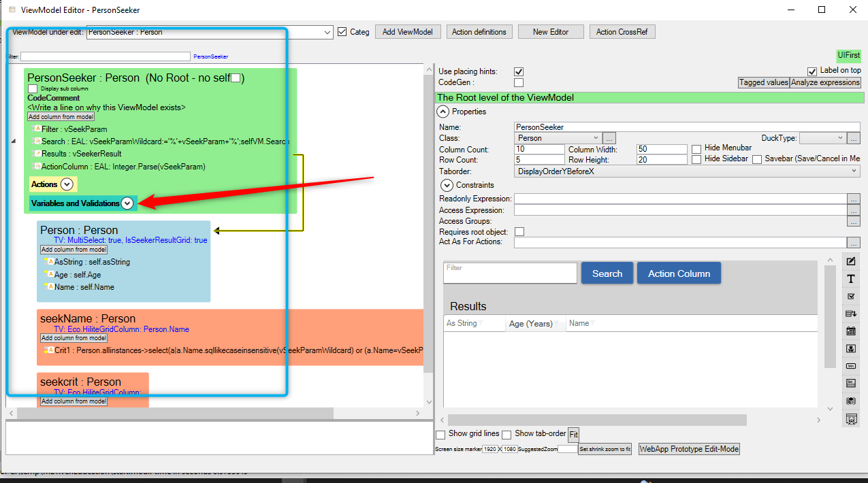This screenshot has width=868, height=483.
Task: Open the Taborder dropdown
Action: click(x=687, y=171)
